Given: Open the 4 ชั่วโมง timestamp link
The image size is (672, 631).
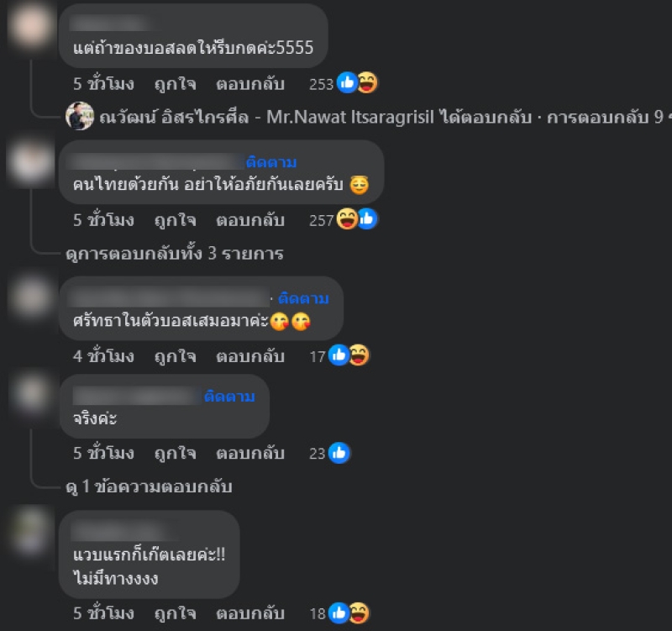Looking at the screenshot, I should [103, 355].
